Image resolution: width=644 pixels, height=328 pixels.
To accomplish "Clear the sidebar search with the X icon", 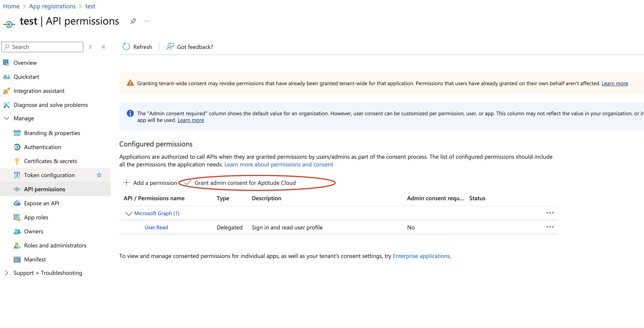I will 90,47.
